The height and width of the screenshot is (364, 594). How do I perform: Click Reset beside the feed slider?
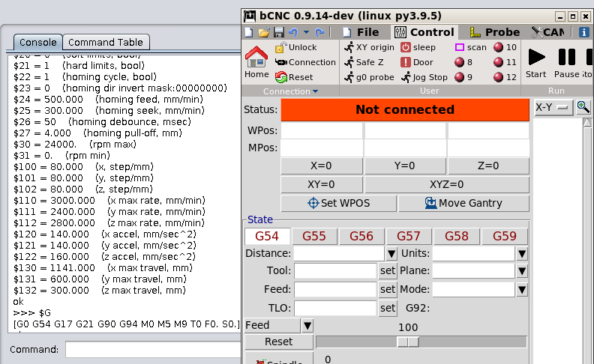click(x=278, y=342)
